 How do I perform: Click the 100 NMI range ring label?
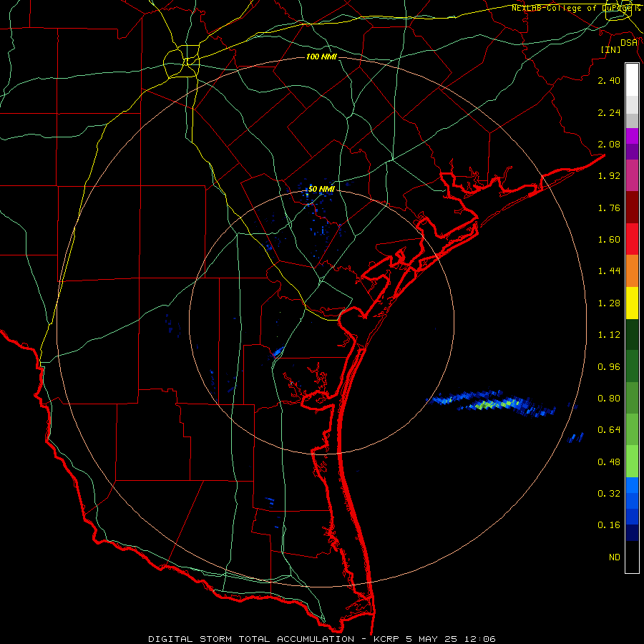click(321, 57)
